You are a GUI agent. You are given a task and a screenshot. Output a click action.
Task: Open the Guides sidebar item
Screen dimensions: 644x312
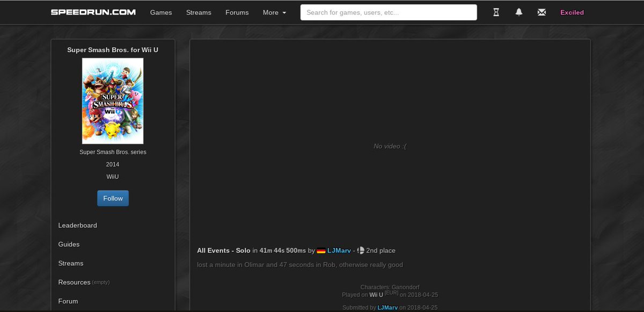coord(69,244)
